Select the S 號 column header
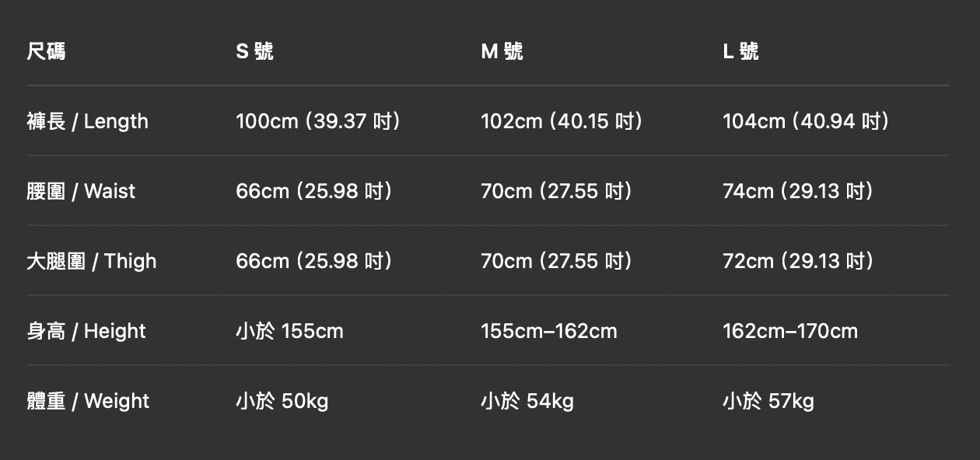This screenshot has width=980, height=460. coord(254,51)
